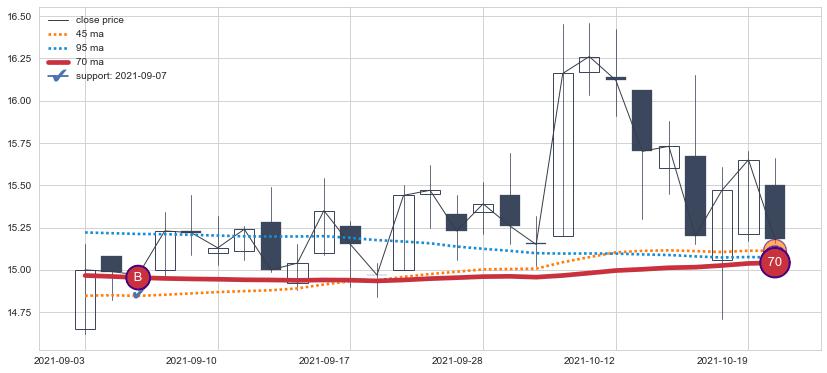
Task: Click the tallest hollow candlestick near 2021-10-12
Action: (x=563, y=155)
